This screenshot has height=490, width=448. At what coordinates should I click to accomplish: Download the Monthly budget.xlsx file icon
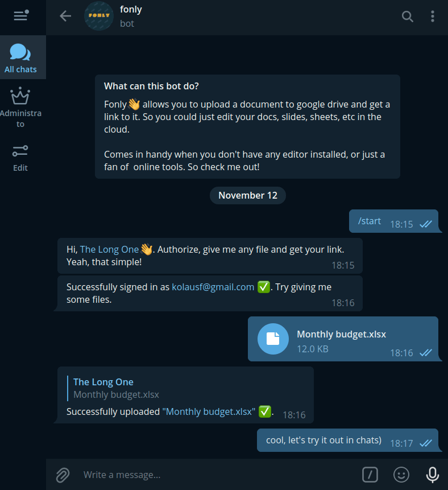[273, 339]
